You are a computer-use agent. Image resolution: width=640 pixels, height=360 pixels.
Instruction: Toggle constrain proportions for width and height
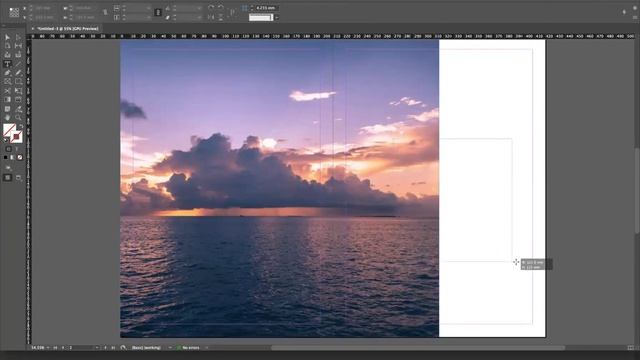coord(105,13)
